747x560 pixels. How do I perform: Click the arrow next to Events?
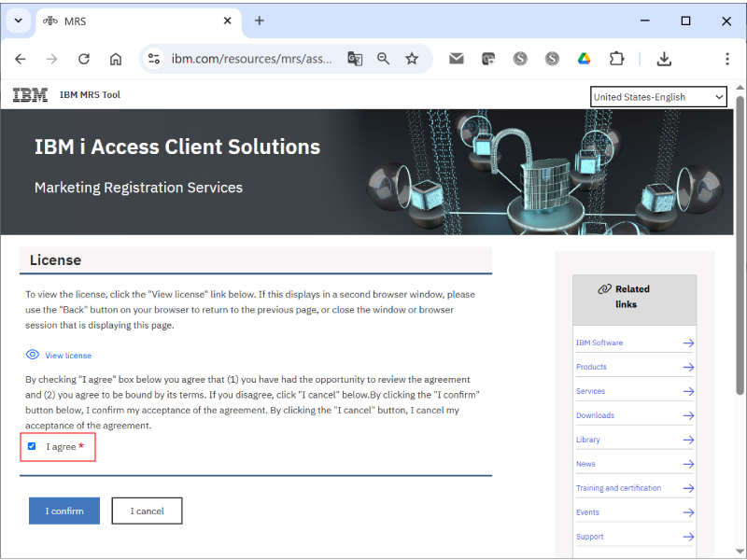[x=688, y=512]
